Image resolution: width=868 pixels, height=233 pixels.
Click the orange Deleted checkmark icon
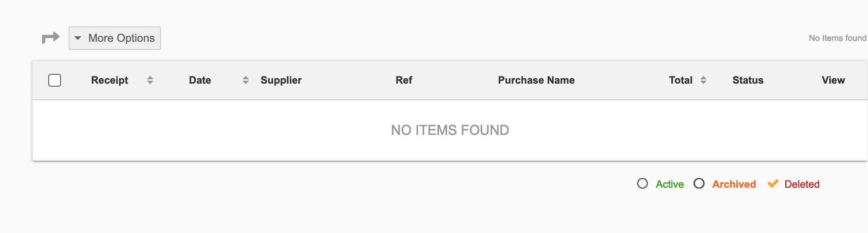click(773, 184)
